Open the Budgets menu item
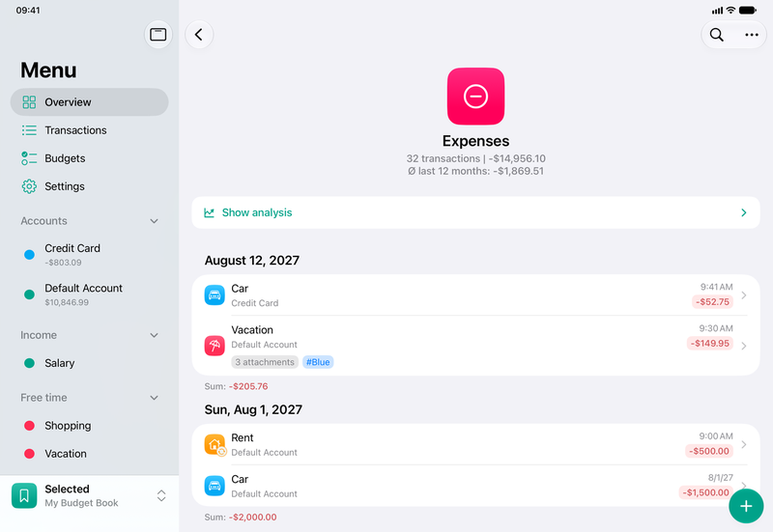 tap(89, 158)
